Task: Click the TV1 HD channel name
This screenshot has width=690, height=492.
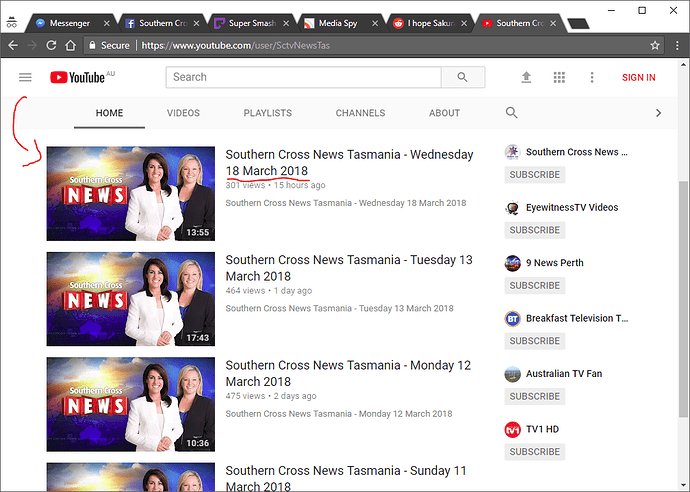Action: 543,429
